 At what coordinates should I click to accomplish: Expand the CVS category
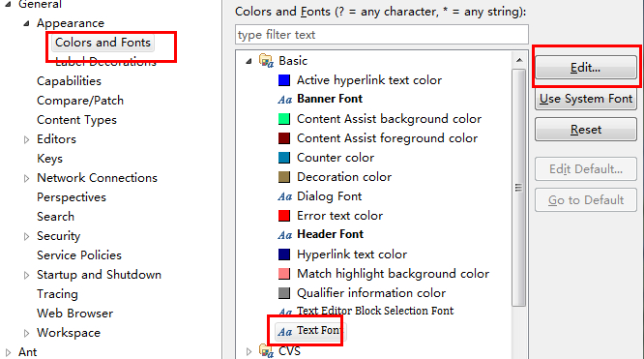click(x=249, y=351)
